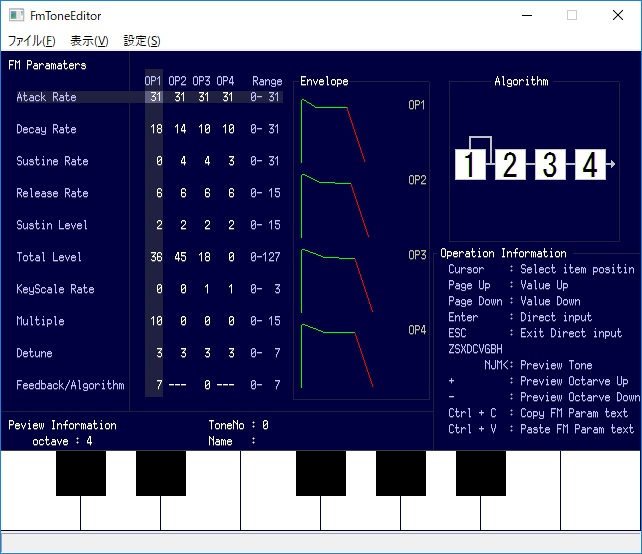Play the first black piano key

point(81,473)
